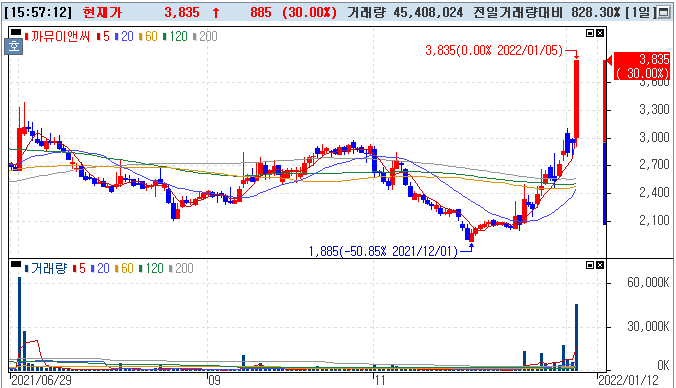The height and width of the screenshot is (388, 676).
Task: Select the 60-day moving average legend on price chart
Action: (x=149, y=37)
